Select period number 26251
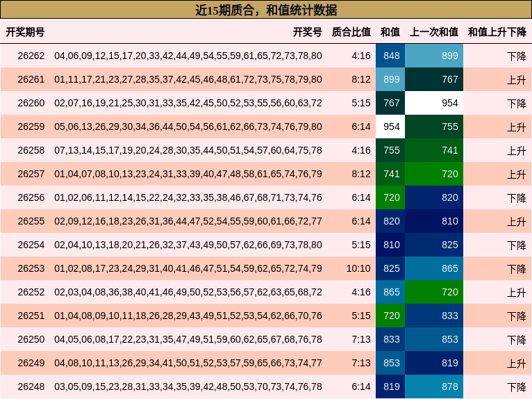Viewport: 532px width, 399px height. click(x=31, y=316)
